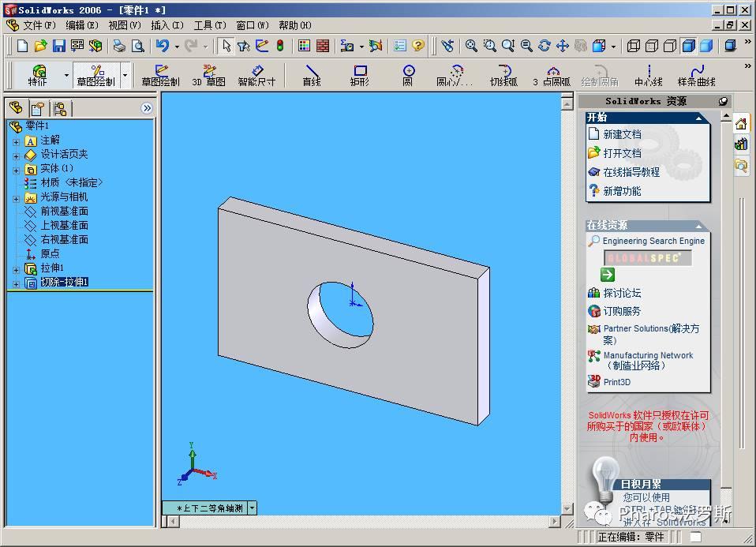Click the 3D 草图 sketch tool
The width and height of the screenshot is (756, 547).
tap(209, 76)
